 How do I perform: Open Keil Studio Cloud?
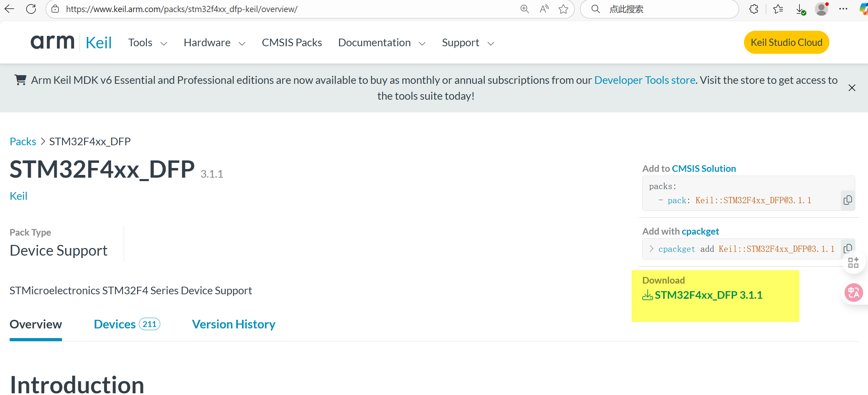tap(786, 42)
